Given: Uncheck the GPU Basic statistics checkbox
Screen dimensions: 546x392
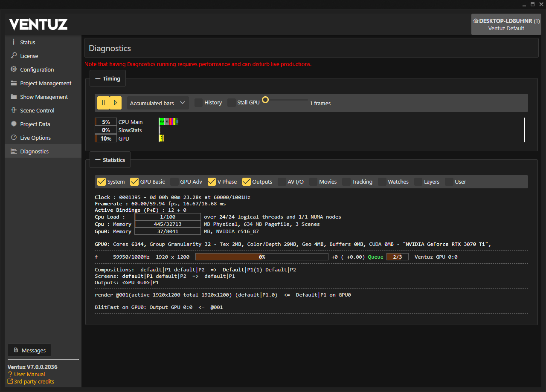Looking at the screenshot, I should 134,182.
